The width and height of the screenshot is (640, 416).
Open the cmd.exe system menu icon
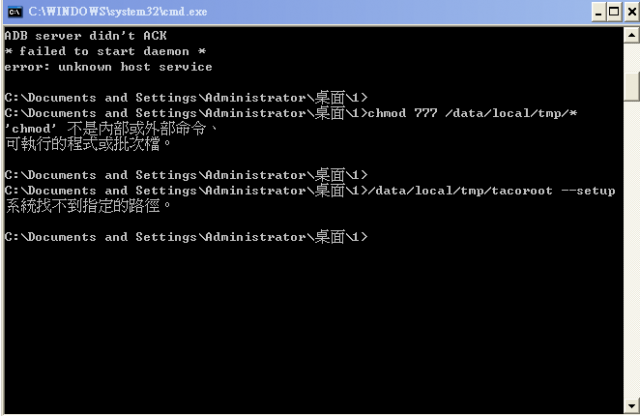[15, 12]
